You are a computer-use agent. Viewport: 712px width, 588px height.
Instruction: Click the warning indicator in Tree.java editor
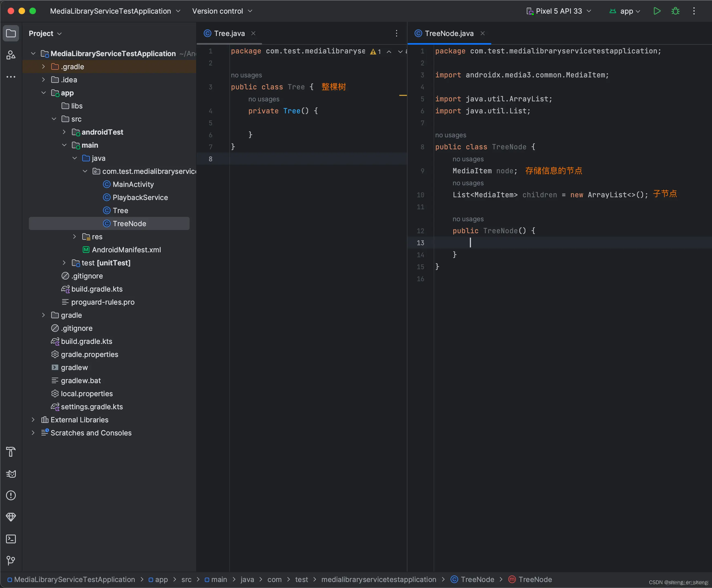coord(375,51)
